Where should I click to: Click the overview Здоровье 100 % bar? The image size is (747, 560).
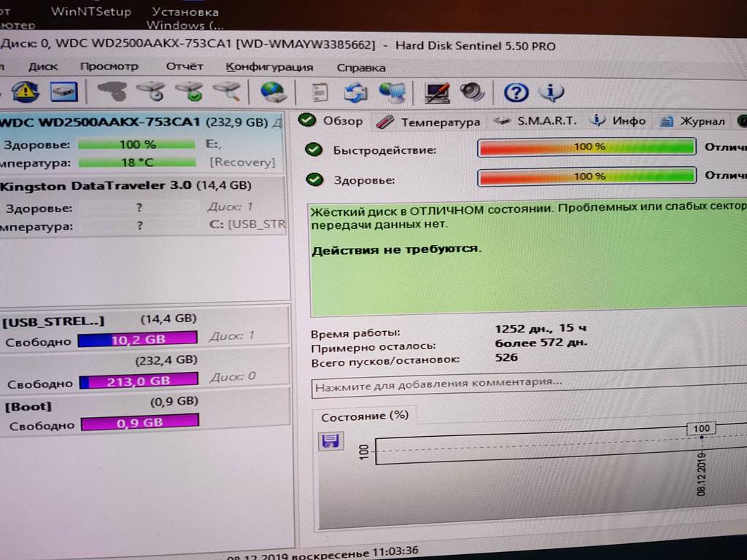click(x=587, y=176)
